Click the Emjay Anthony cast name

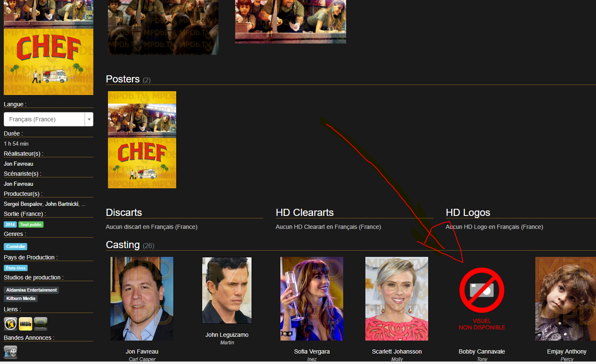(x=567, y=351)
